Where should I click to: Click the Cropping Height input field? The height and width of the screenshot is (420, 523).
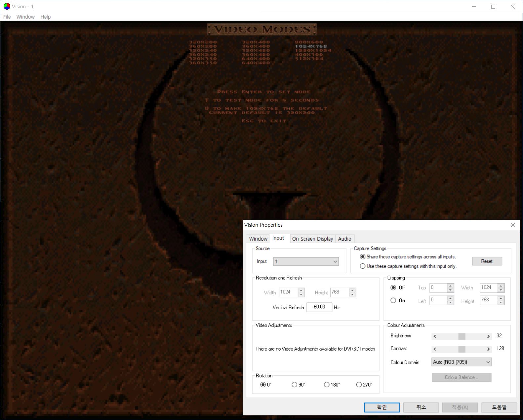[489, 300]
